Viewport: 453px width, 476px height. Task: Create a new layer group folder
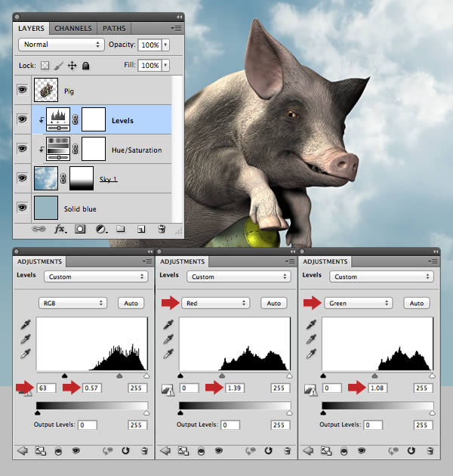coord(121,229)
